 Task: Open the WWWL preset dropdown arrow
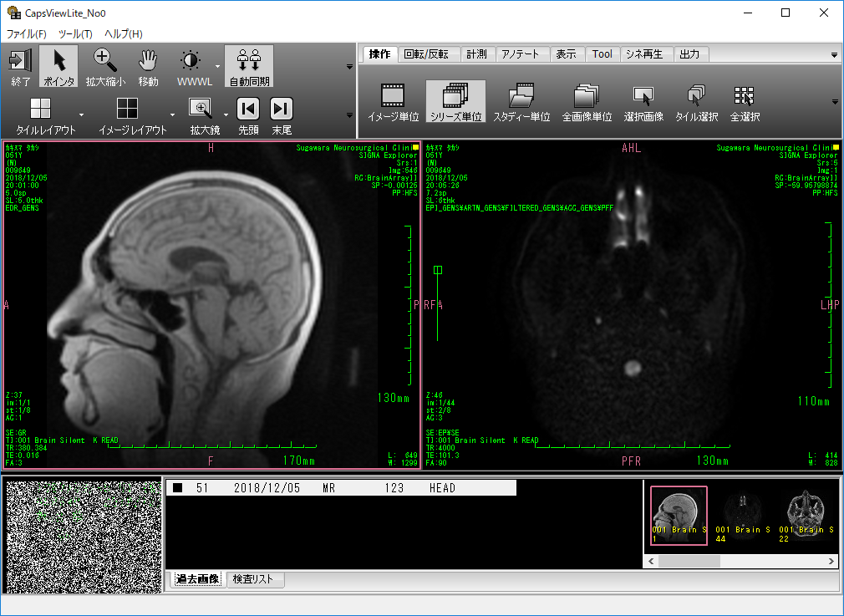click(217, 67)
